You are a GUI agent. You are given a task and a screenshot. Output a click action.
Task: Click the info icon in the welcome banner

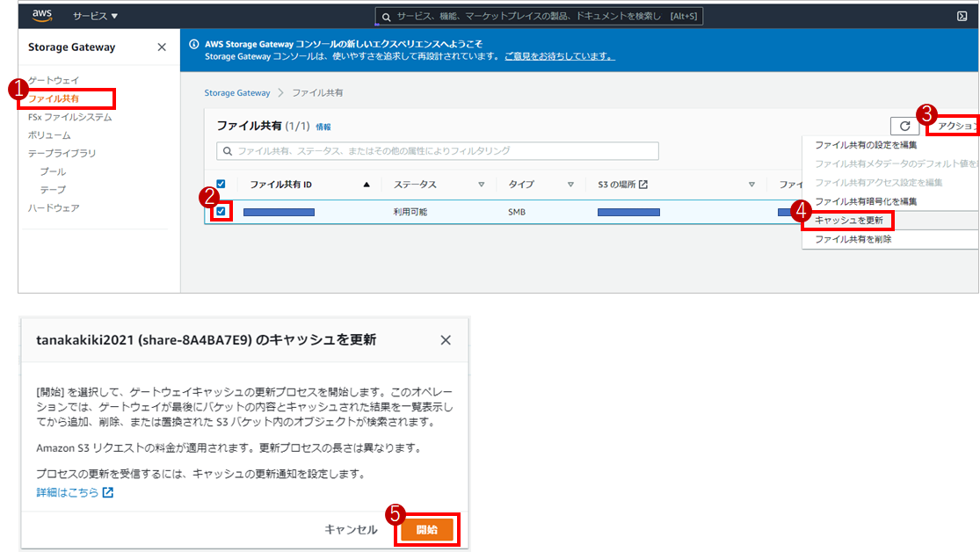[193, 44]
